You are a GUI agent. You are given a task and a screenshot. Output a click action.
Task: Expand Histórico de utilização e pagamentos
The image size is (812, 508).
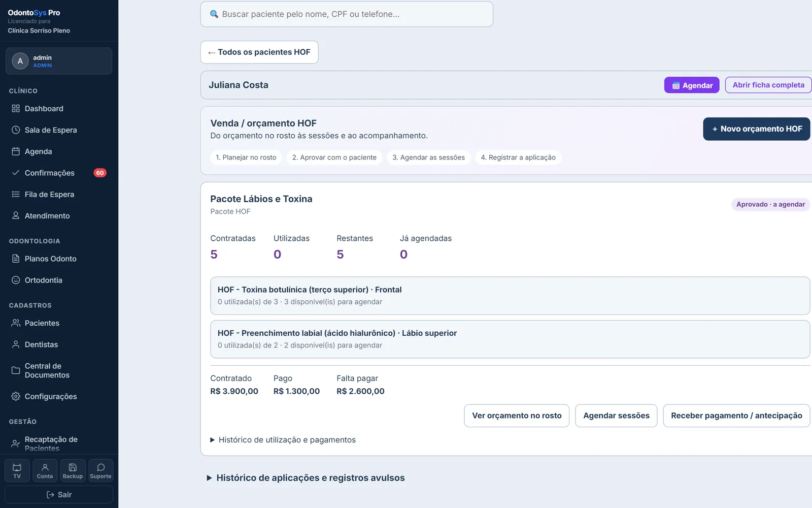(x=283, y=440)
